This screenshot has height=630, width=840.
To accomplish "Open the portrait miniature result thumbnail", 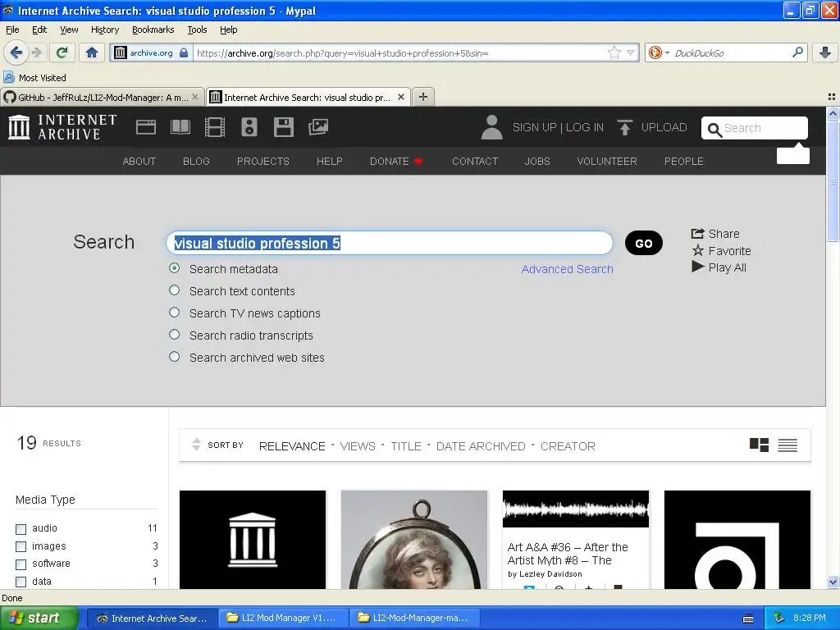I will pos(414,540).
